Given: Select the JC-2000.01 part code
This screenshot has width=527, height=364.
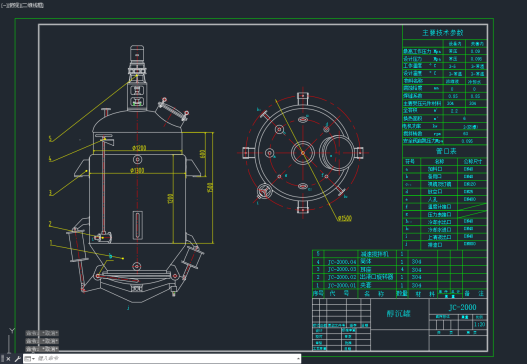Looking at the screenshot, I should (342, 285).
